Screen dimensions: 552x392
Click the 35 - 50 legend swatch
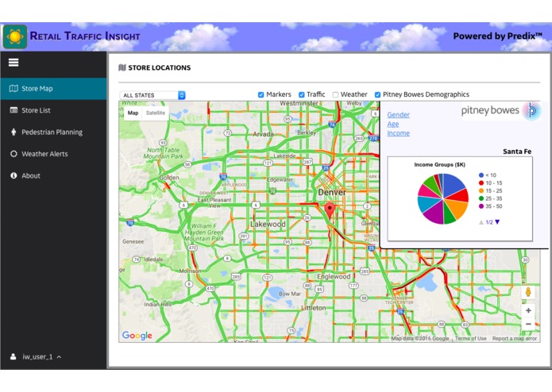(x=481, y=206)
